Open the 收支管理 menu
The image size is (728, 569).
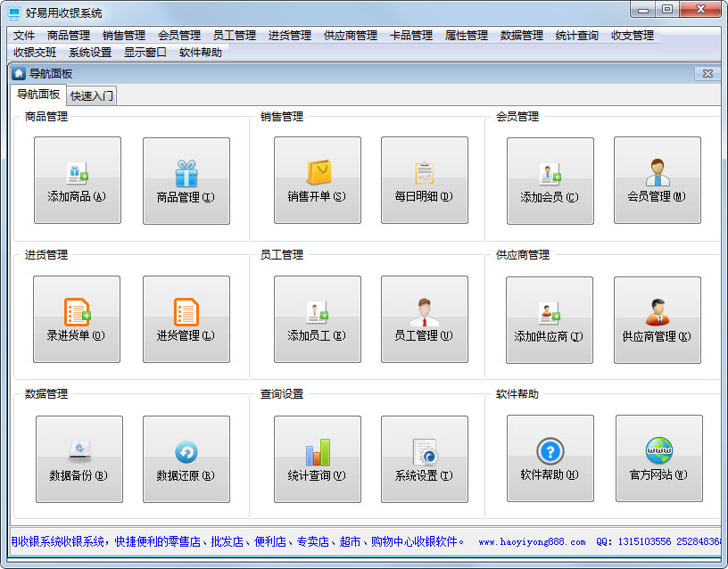[x=632, y=36]
